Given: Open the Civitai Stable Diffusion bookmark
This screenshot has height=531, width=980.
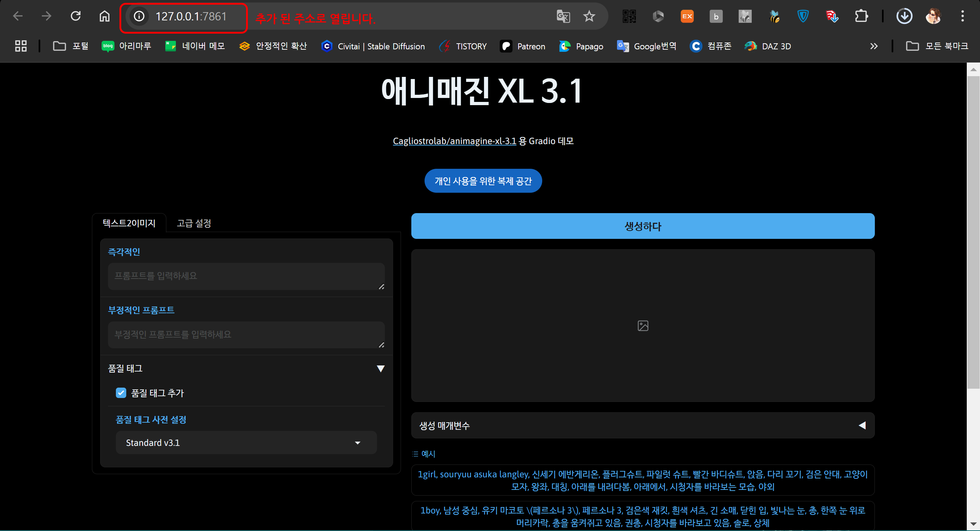Looking at the screenshot, I should (373, 46).
